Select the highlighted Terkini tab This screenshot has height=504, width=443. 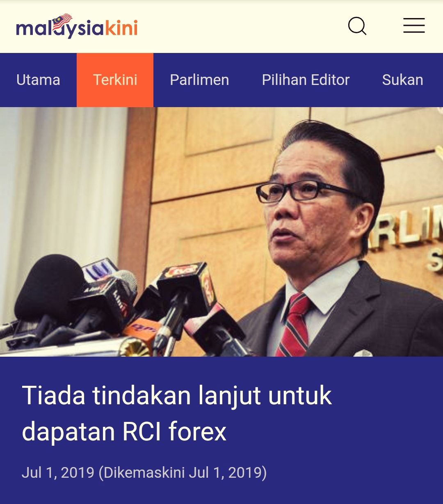pyautogui.click(x=115, y=80)
